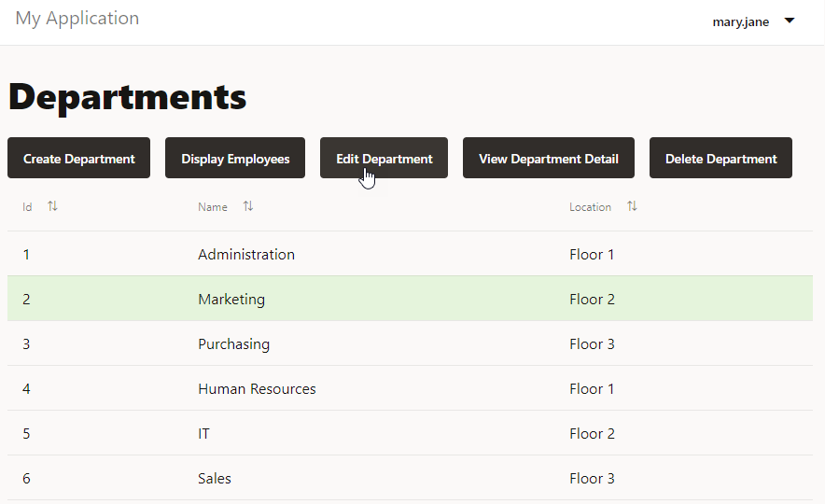
Task: Open the mary.jane user menu arrow
Action: (x=790, y=21)
